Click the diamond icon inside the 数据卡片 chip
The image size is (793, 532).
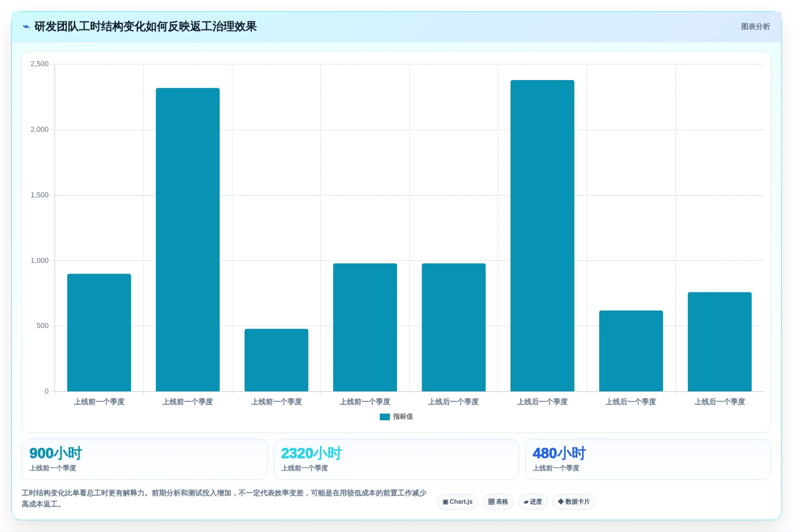tap(561, 502)
